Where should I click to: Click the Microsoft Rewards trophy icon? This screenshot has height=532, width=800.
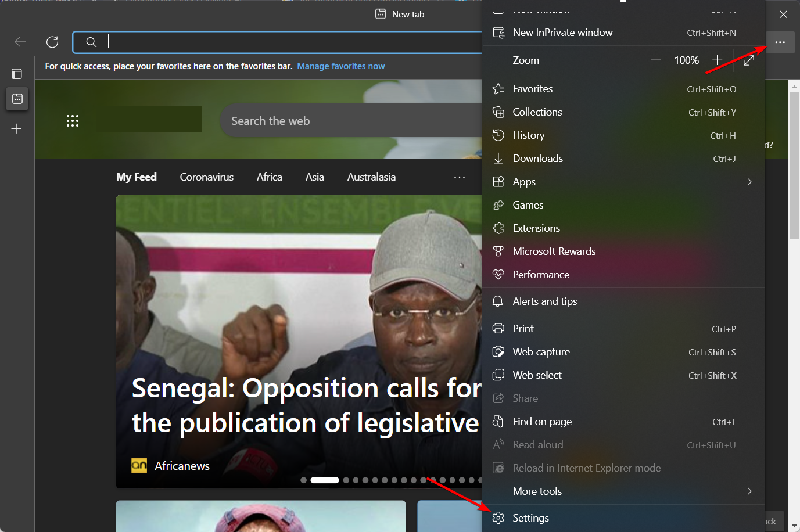pyautogui.click(x=498, y=251)
